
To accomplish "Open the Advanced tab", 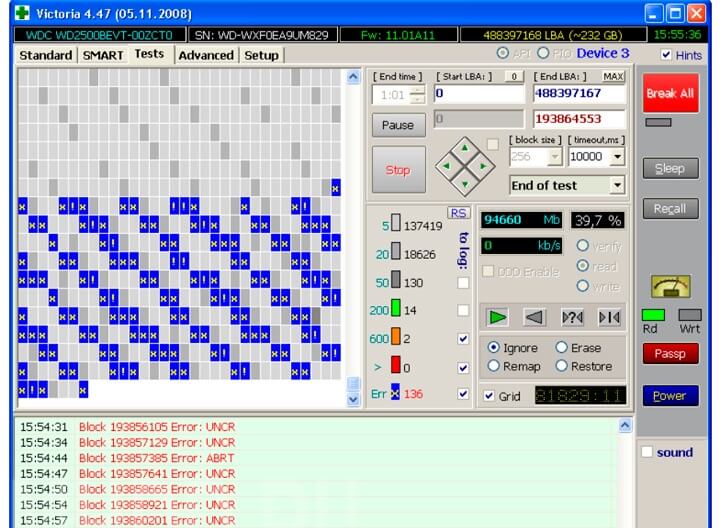I will [x=206, y=55].
